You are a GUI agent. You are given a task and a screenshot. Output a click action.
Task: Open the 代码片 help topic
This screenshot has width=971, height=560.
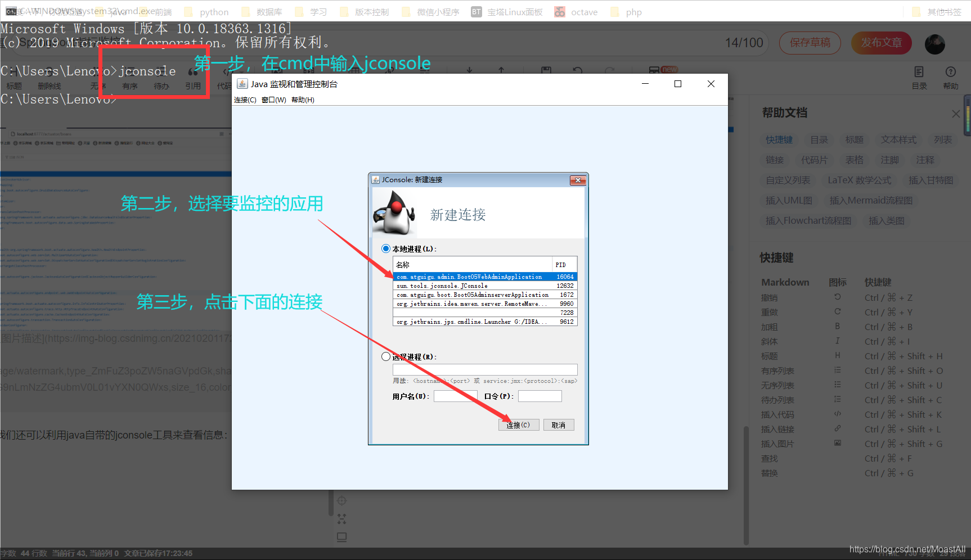pyautogui.click(x=815, y=160)
